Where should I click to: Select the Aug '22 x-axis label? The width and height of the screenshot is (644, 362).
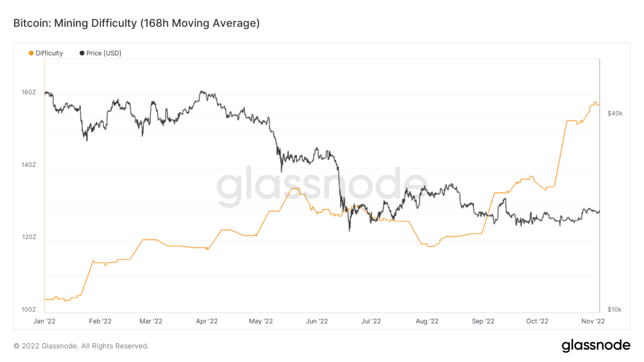coord(427,321)
